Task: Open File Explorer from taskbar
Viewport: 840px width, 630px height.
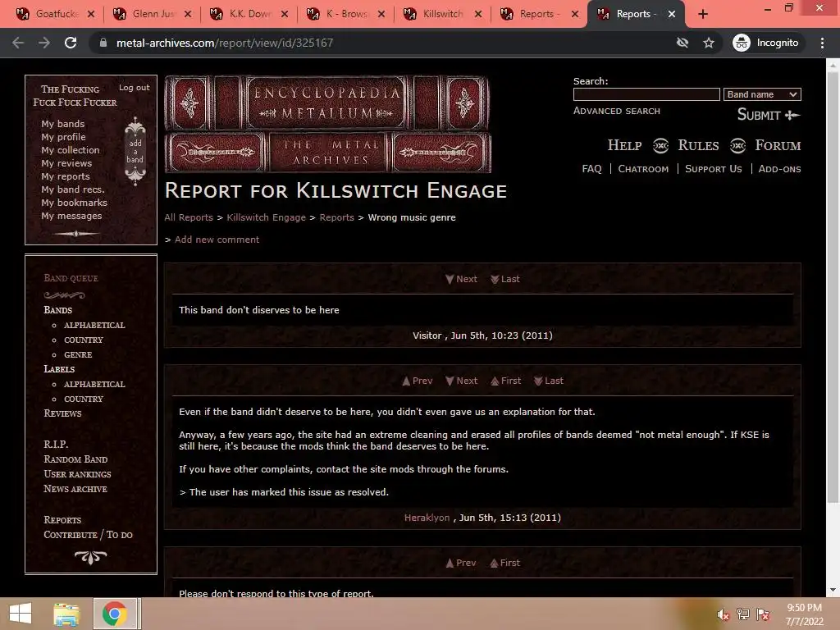Action: point(66,614)
